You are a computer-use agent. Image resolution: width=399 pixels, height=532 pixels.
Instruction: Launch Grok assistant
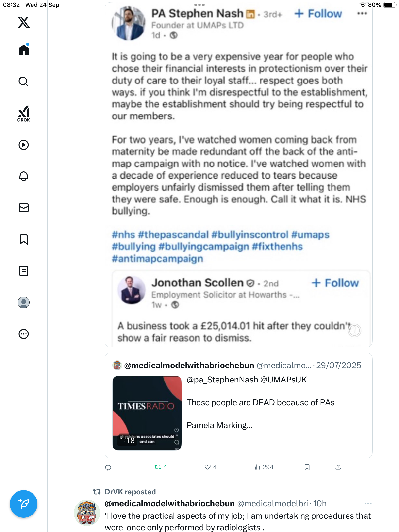(x=24, y=114)
